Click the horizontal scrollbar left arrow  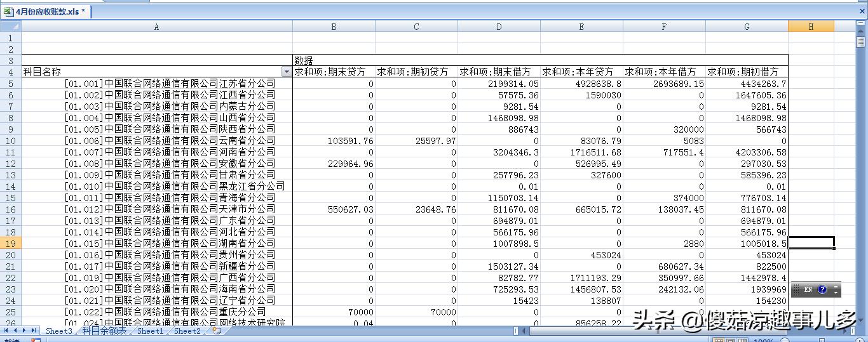point(525,331)
